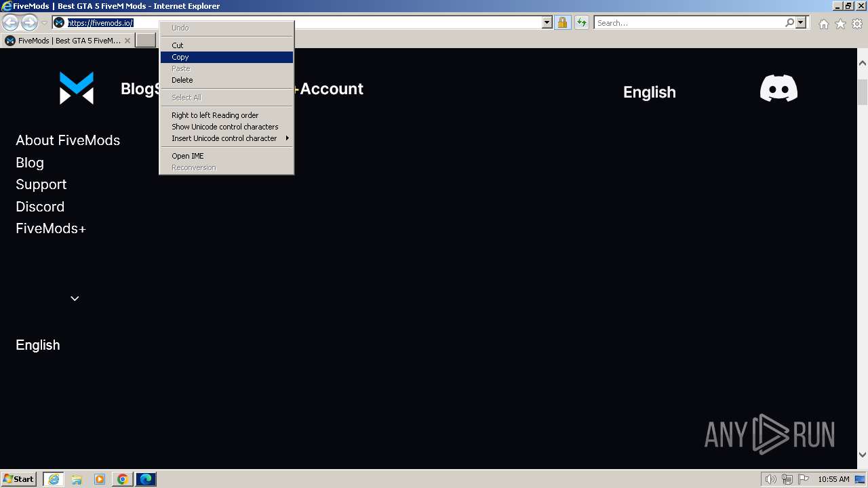
Task: Launch Microsoft Edge from the taskbar
Action: pyautogui.click(x=146, y=479)
